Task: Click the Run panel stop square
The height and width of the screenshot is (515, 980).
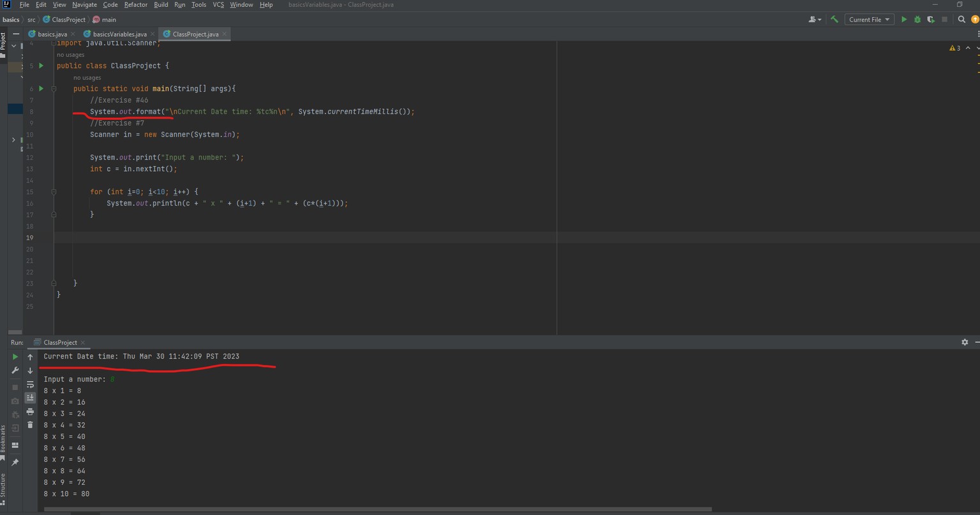Action: (15, 387)
